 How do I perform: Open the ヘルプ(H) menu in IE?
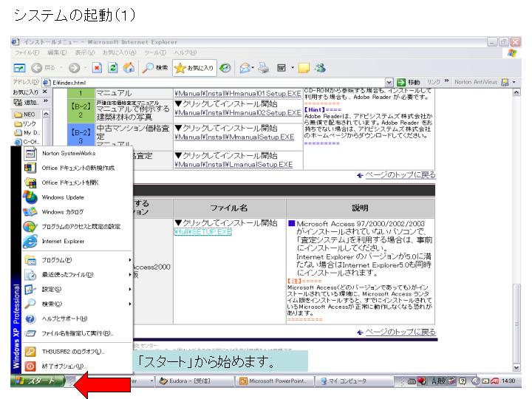tap(185, 52)
